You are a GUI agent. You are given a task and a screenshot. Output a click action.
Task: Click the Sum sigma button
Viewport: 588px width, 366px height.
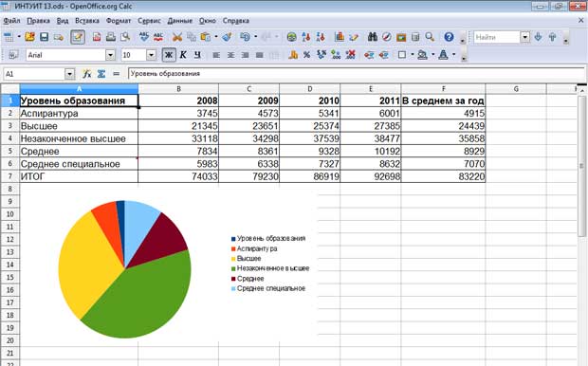point(101,74)
